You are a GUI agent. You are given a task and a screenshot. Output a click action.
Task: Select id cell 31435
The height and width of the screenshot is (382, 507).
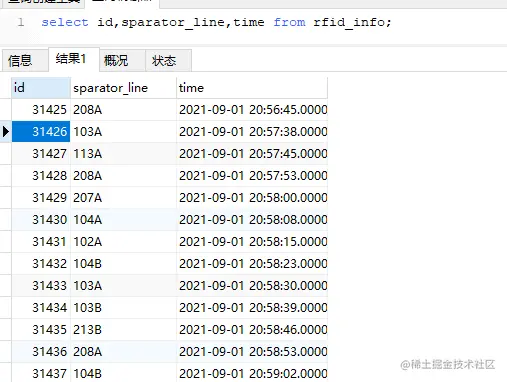41,330
